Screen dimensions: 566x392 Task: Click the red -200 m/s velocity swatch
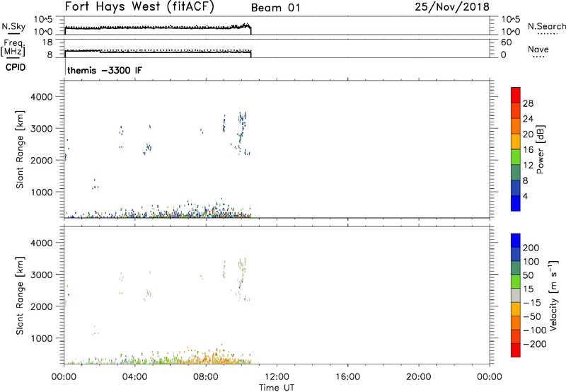pyautogui.click(x=516, y=350)
